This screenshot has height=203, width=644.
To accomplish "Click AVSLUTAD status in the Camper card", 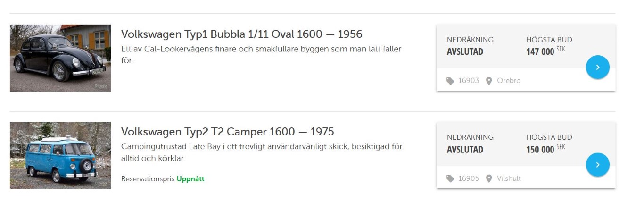I will click(465, 150).
